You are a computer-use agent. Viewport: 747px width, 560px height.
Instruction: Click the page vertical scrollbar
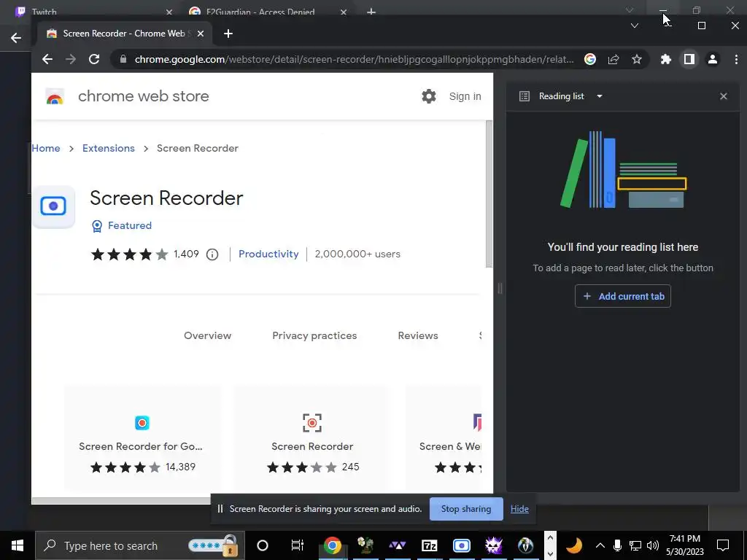coord(489,194)
